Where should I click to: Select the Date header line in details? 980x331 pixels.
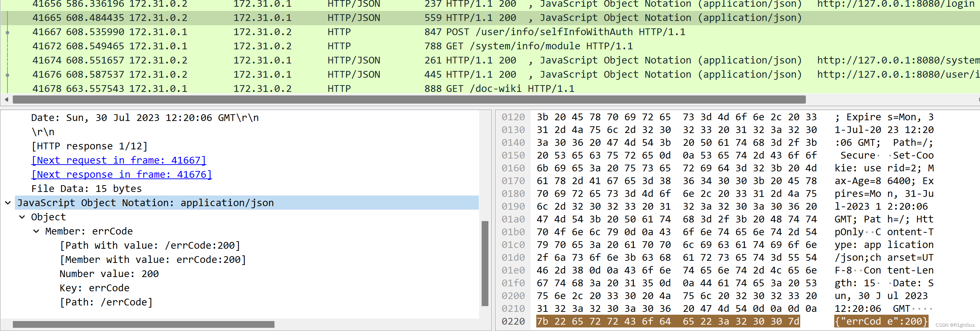(145, 117)
